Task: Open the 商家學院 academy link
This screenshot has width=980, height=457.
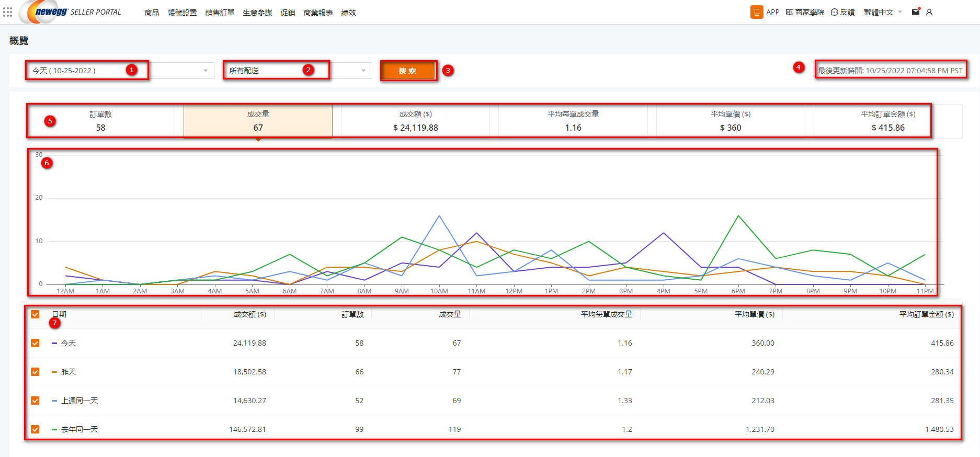Action: [805, 12]
